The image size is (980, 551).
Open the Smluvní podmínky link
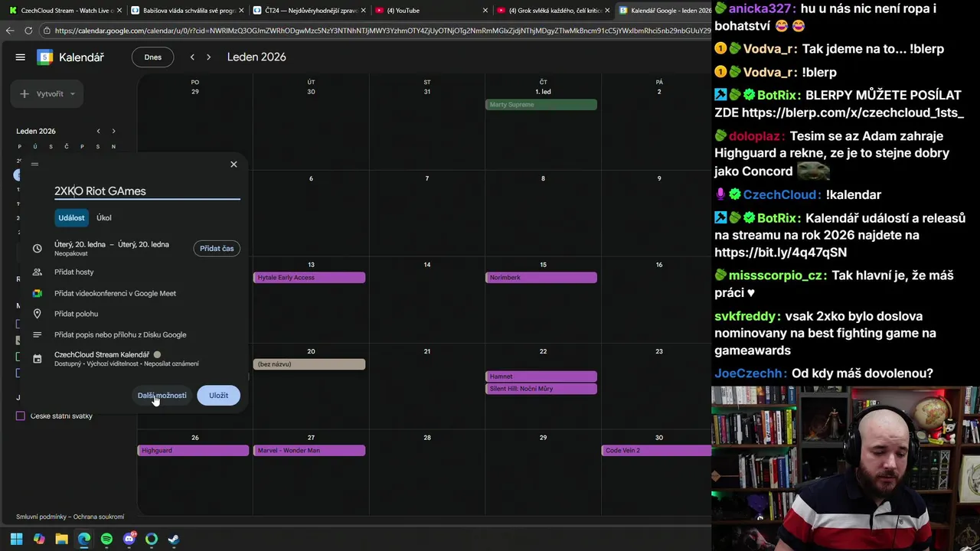[x=43, y=517]
